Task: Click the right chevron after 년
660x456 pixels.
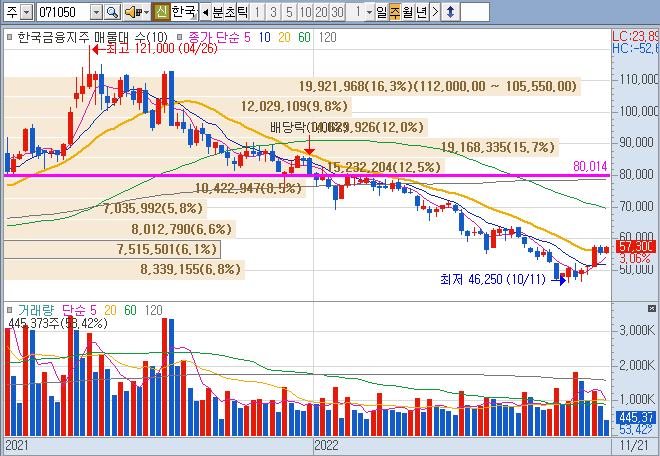Action: (x=435, y=12)
